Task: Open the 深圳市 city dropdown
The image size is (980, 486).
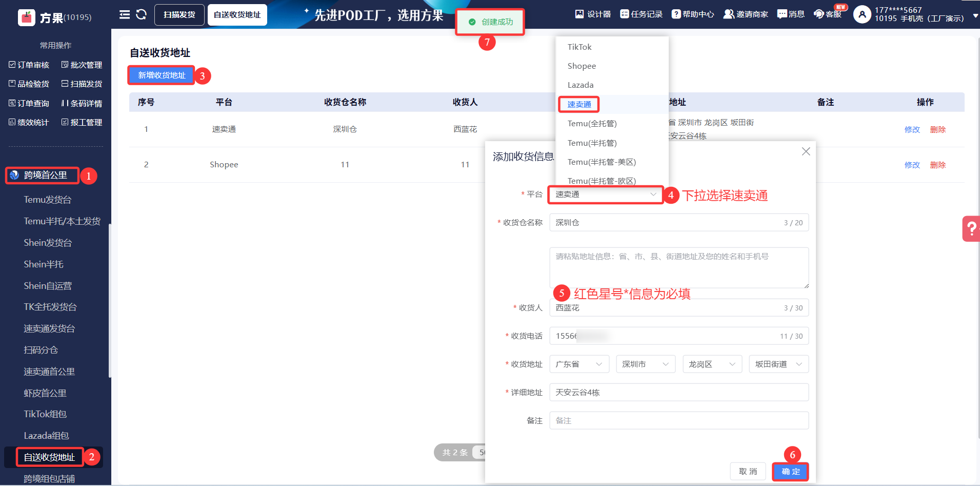Action: click(646, 364)
